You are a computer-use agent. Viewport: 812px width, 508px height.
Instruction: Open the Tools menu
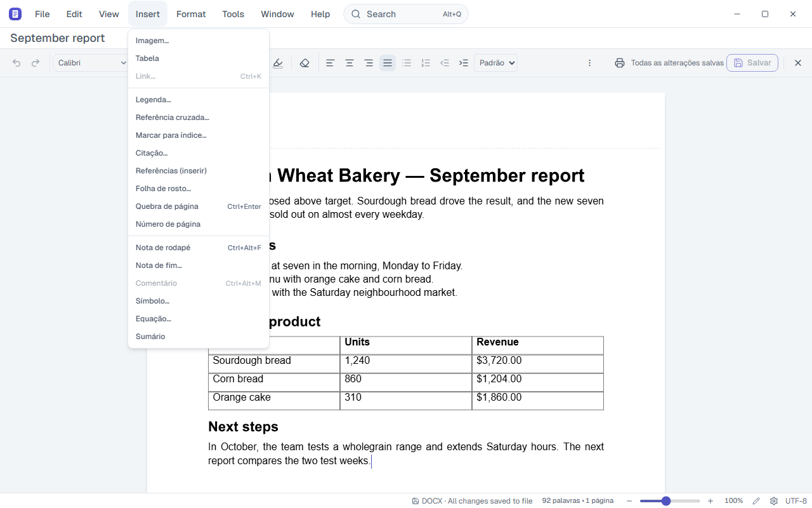tap(233, 14)
